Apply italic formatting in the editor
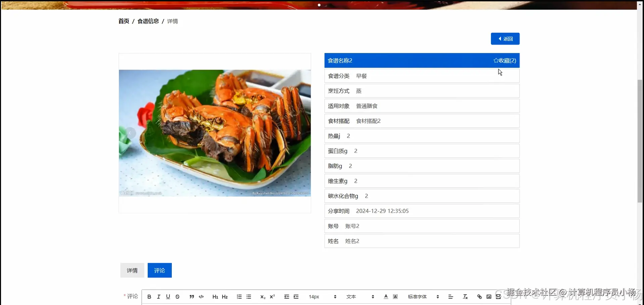 tap(158, 297)
